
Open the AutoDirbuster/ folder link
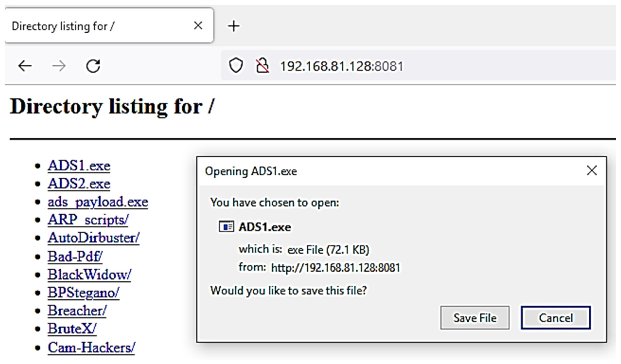coord(93,238)
